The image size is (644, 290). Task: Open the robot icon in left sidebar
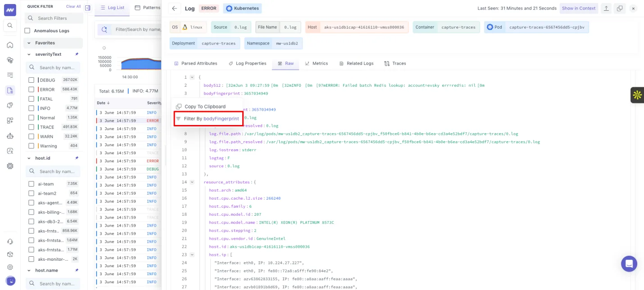pos(10,136)
